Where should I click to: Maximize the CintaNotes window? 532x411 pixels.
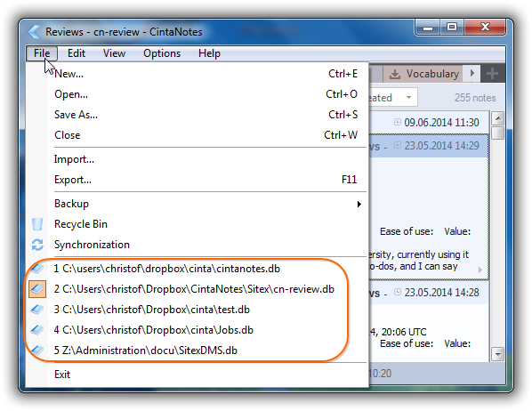tap(452, 28)
